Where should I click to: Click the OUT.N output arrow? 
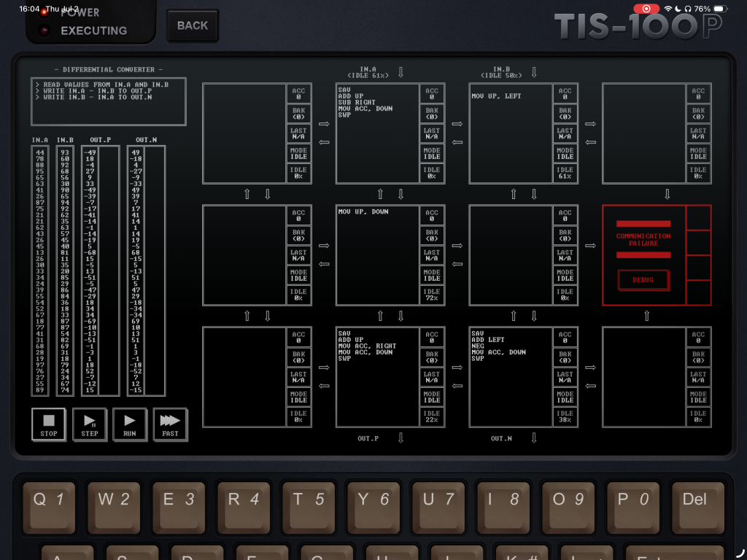pyautogui.click(x=534, y=438)
